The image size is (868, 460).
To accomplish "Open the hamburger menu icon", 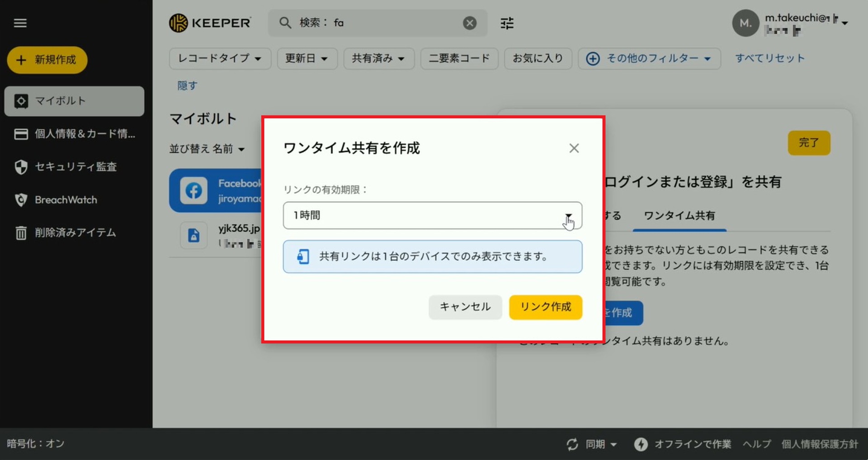I will [20, 23].
